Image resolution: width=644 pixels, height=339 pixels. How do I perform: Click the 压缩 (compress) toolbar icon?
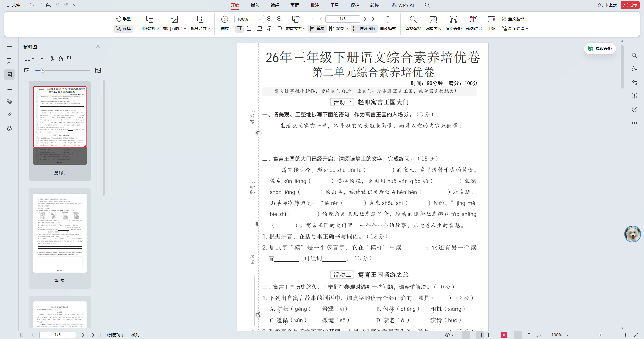[491, 23]
